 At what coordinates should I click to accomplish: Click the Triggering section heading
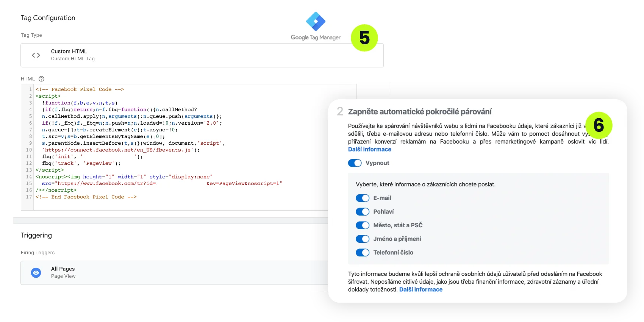(x=36, y=235)
